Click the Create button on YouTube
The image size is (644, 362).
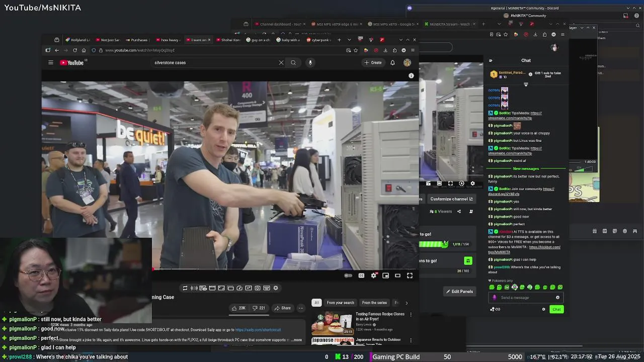click(373, 63)
